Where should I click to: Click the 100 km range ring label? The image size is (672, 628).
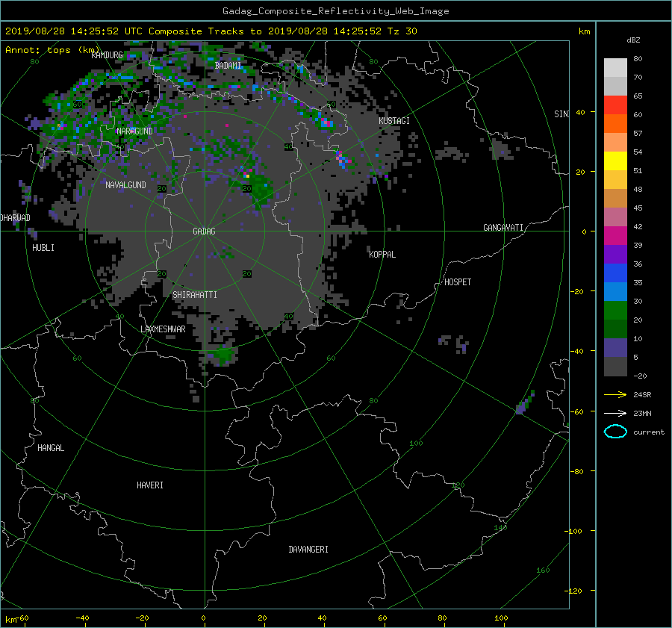point(416,444)
